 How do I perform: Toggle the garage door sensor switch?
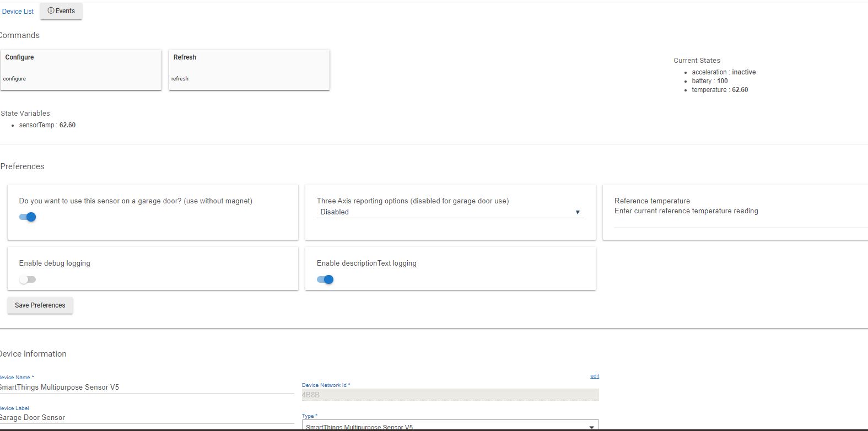tap(28, 217)
